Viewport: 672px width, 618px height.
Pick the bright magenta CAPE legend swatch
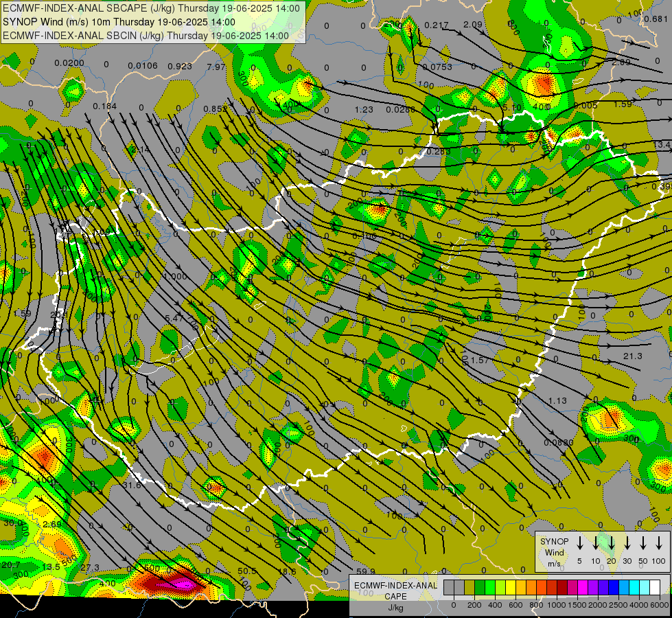click(x=583, y=587)
